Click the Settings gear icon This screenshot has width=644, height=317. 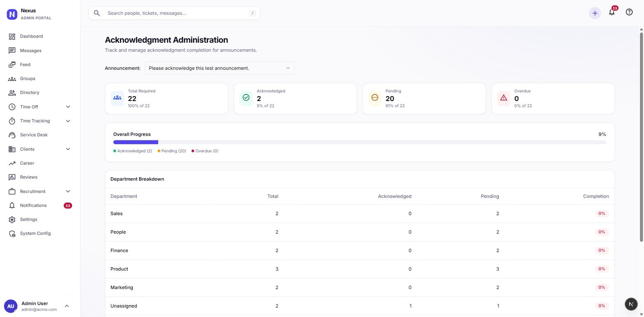point(12,219)
